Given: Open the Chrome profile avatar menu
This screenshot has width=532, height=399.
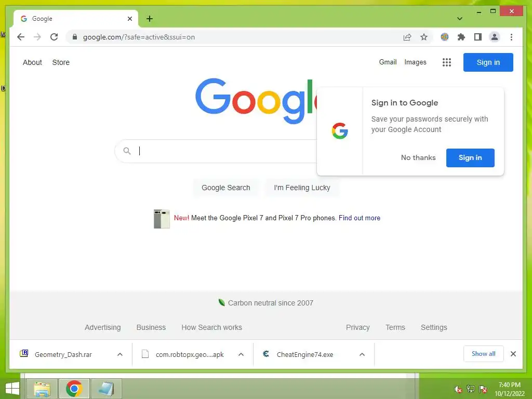Looking at the screenshot, I should pos(495,37).
